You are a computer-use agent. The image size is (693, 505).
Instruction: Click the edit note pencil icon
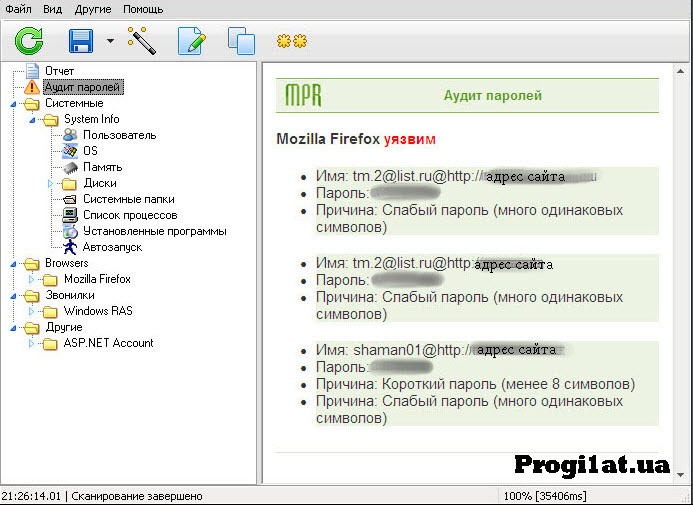tap(192, 41)
